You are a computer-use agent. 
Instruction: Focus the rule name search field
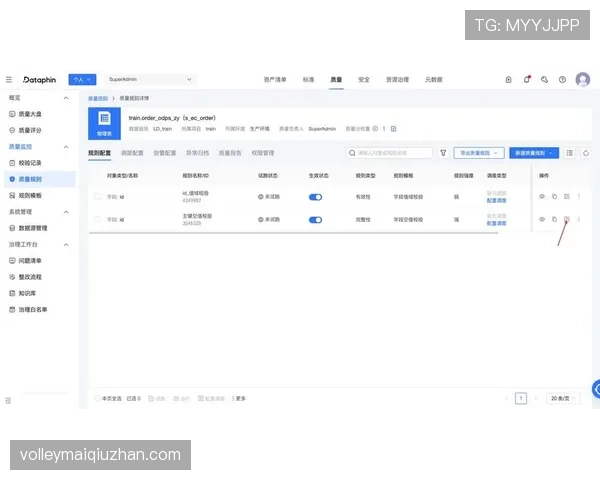(389, 153)
